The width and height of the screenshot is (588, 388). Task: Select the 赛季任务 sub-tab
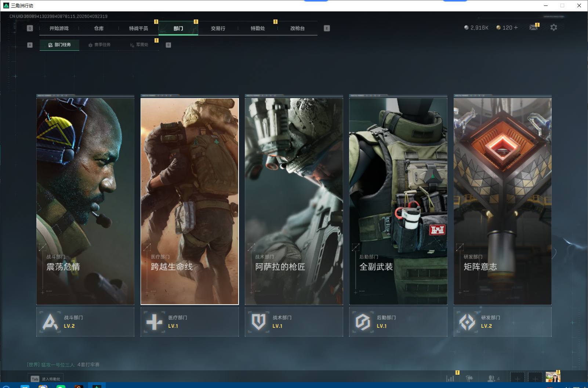click(99, 45)
